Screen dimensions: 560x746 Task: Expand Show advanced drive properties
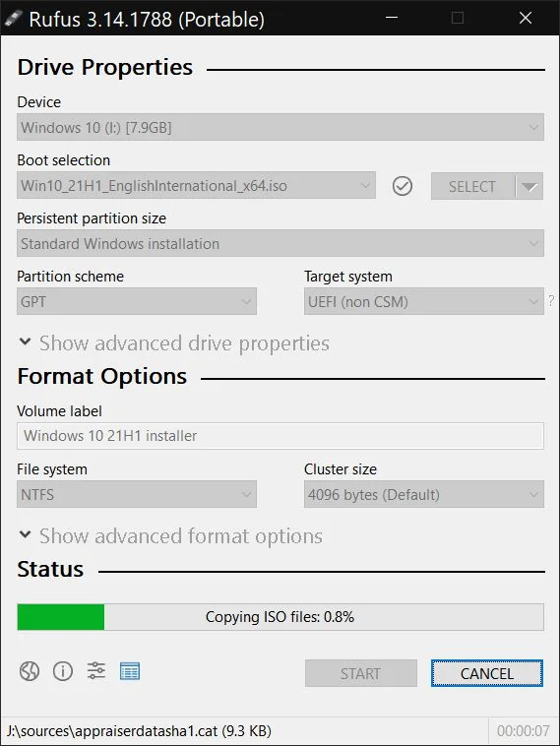point(174,343)
